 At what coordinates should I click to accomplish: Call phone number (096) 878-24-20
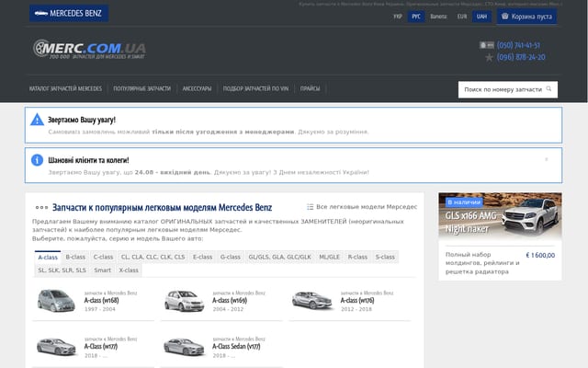click(521, 57)
